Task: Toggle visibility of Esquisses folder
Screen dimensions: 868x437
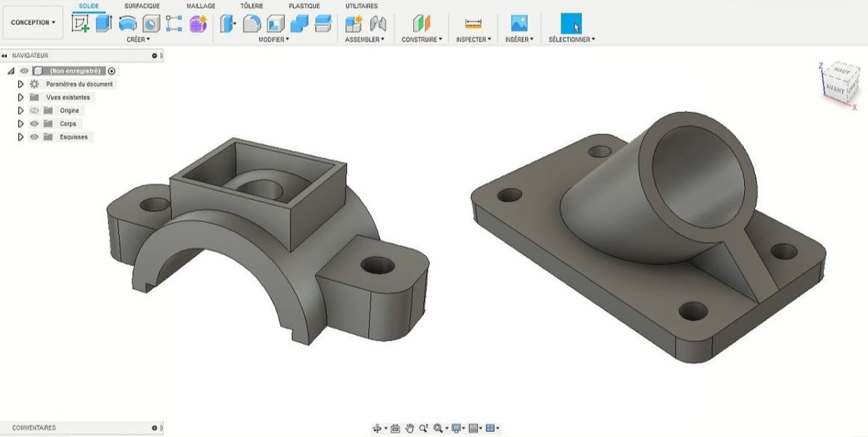Action: (34, 137)
